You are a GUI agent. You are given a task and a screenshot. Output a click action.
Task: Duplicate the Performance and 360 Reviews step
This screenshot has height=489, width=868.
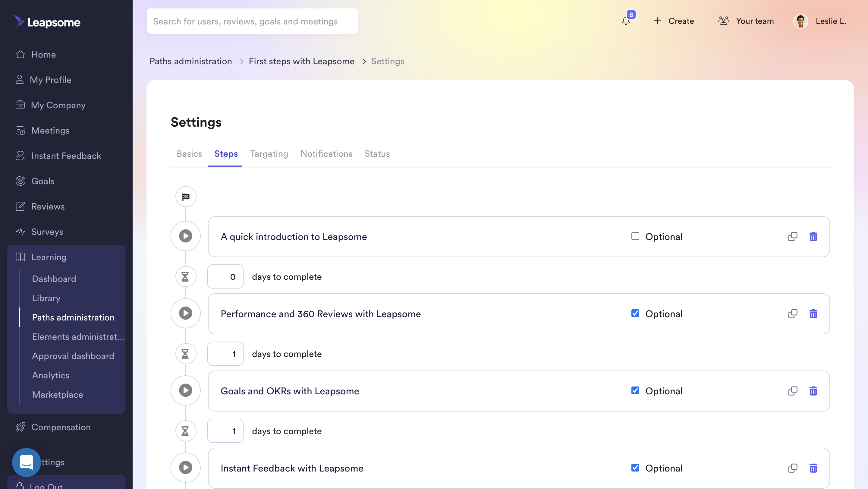(793, 314)
